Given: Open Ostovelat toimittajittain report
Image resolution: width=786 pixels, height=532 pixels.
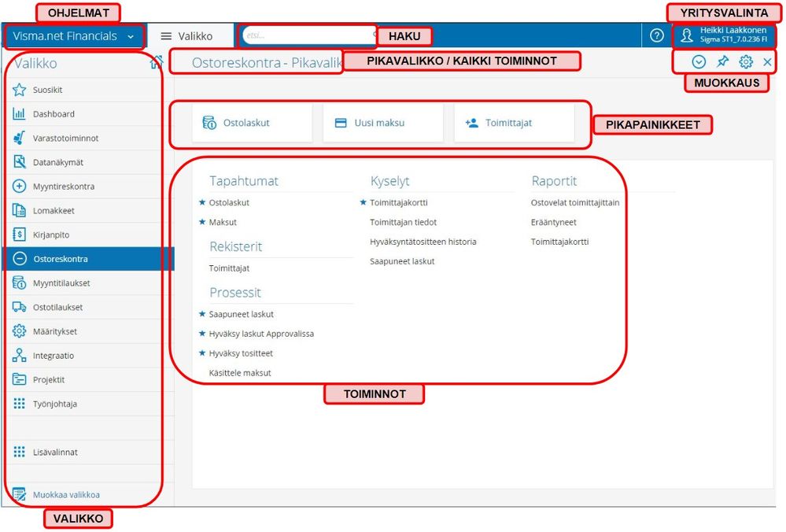Looking at the screenshot, I should click(575, 202).
